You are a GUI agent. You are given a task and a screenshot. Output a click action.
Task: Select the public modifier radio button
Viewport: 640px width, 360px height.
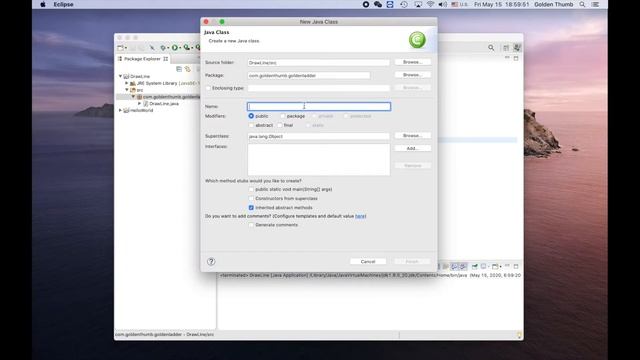click(x=251, y=116)
